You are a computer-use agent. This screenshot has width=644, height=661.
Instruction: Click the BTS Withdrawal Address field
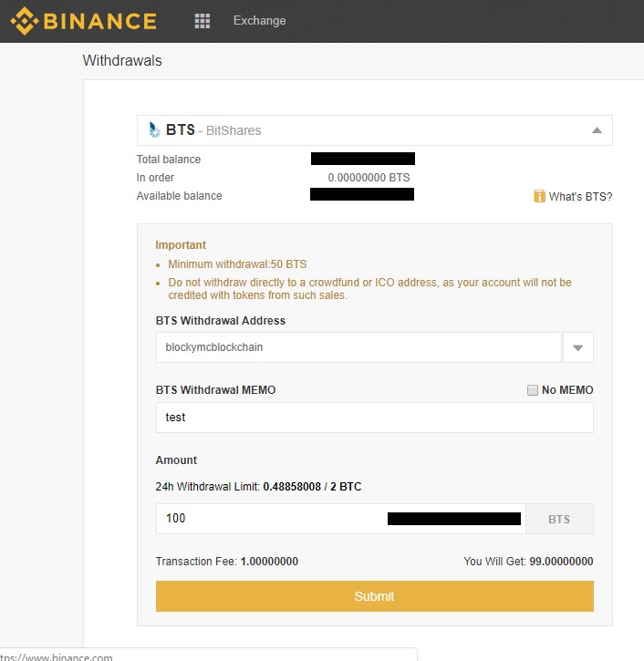[358, 347]
